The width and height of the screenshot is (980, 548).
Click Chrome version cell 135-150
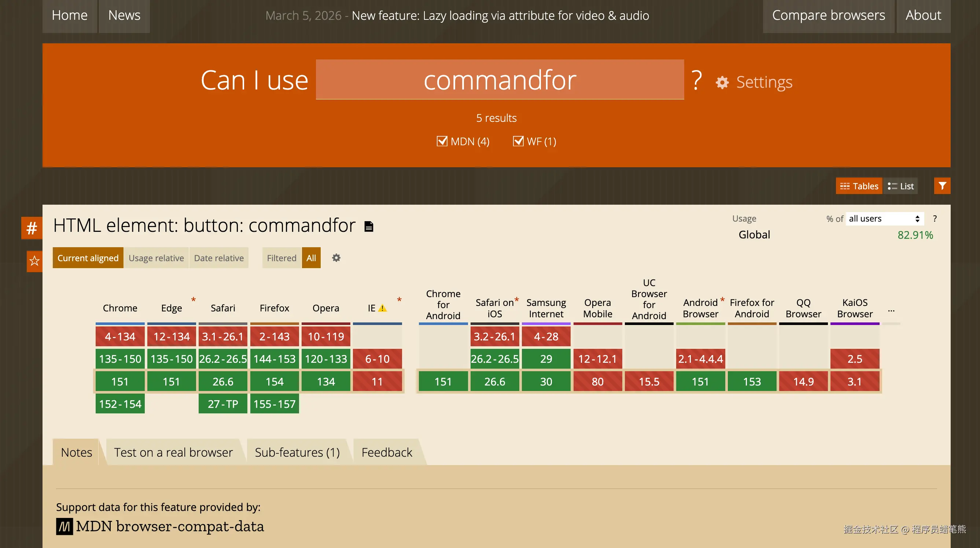pyautogui.click(x=120, y=359)
